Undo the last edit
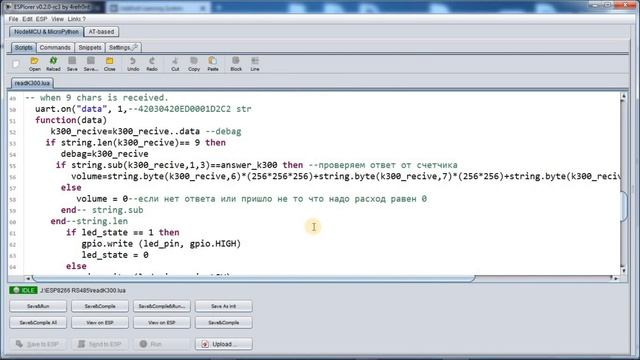The image size is (640, 360). (133, 64)
